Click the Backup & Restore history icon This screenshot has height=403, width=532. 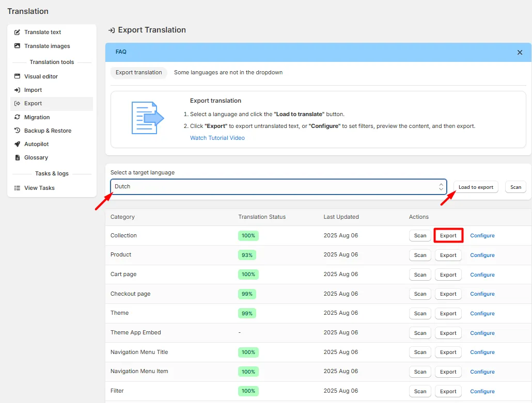pos(17,131)
